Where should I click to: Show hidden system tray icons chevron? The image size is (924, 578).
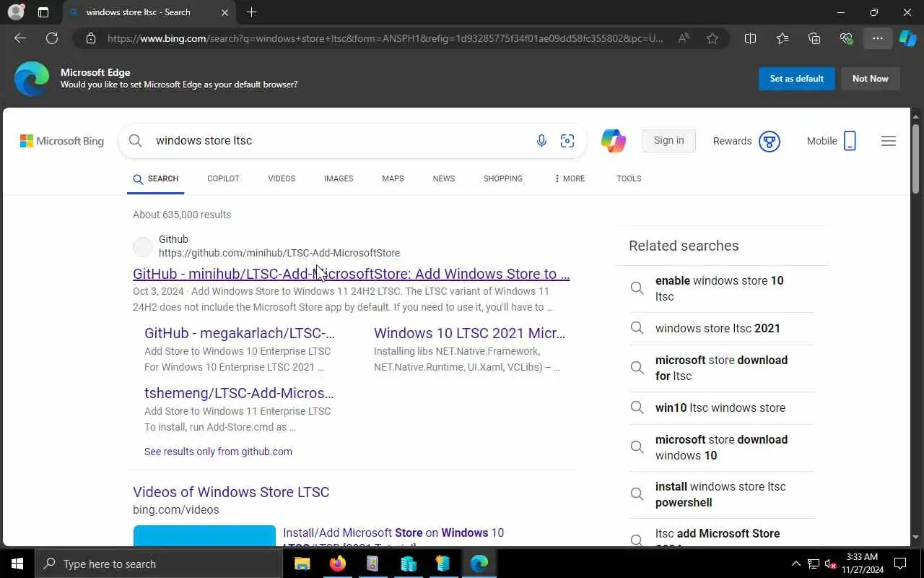click(x=796, y=564)
